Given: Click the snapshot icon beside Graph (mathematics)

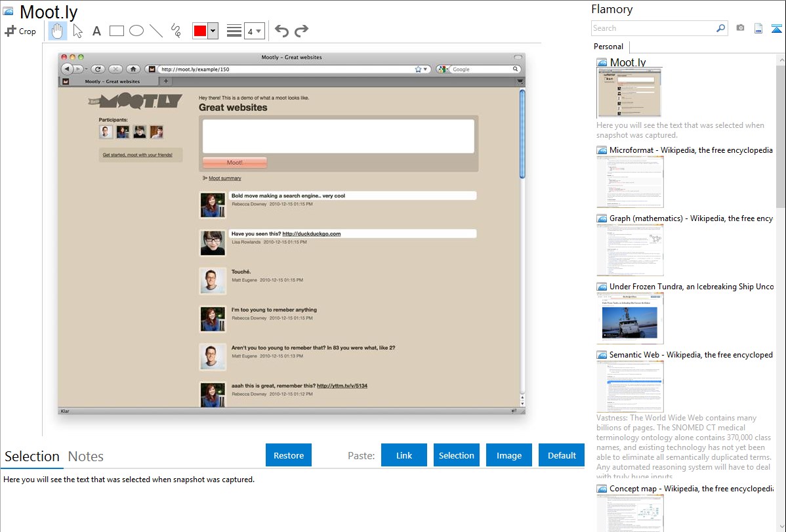Looking at the screenshot, I should pos(602,218).
